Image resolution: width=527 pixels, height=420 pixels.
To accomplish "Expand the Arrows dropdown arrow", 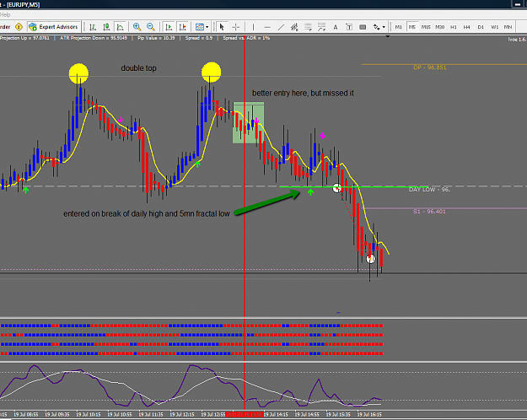I will 384,27.
